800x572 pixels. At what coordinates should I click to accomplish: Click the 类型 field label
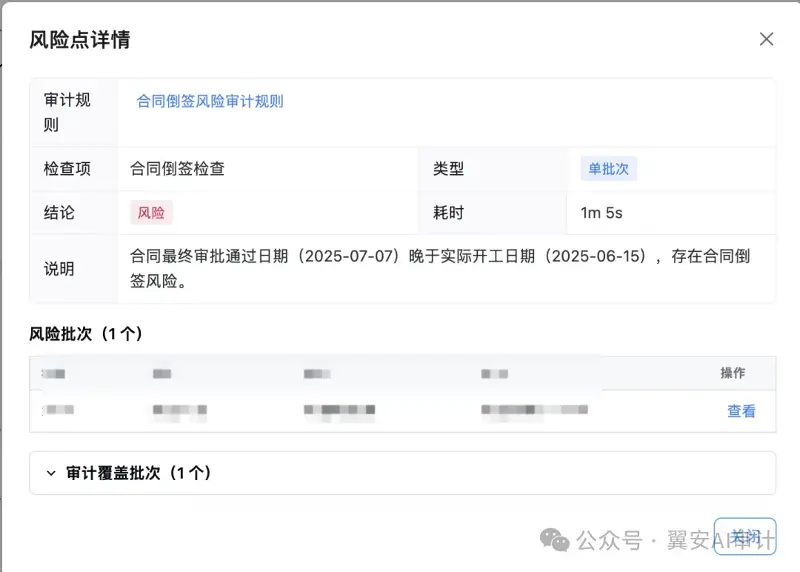(x=448, y=169)
